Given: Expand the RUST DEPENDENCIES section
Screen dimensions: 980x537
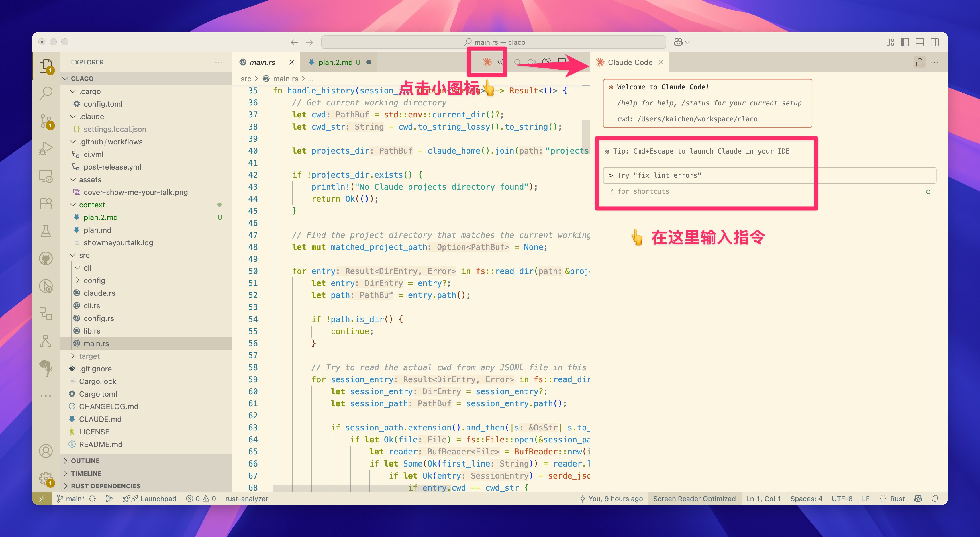Looking at the screenshot, I should point(146,486).
